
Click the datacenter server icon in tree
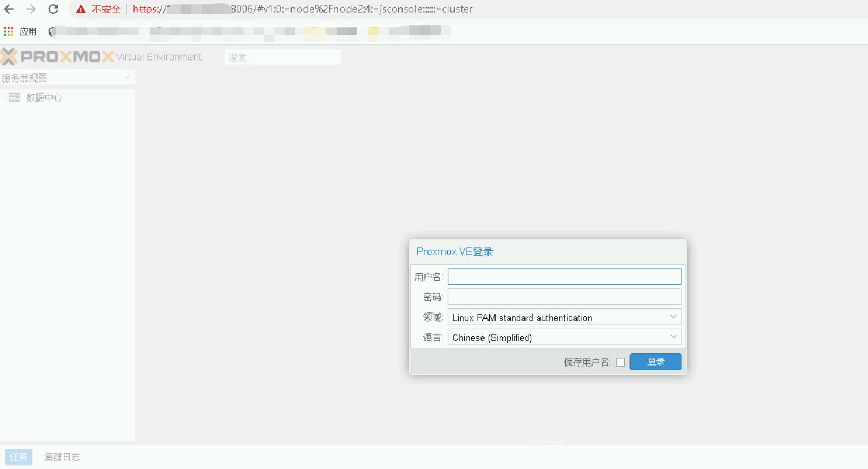coord(14,98)
